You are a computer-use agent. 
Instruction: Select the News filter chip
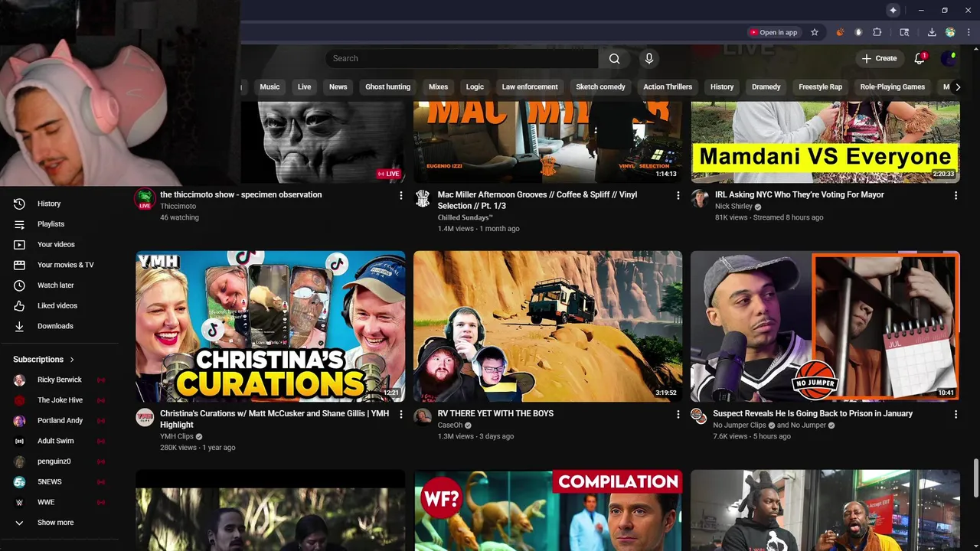(x=338, y=87)
